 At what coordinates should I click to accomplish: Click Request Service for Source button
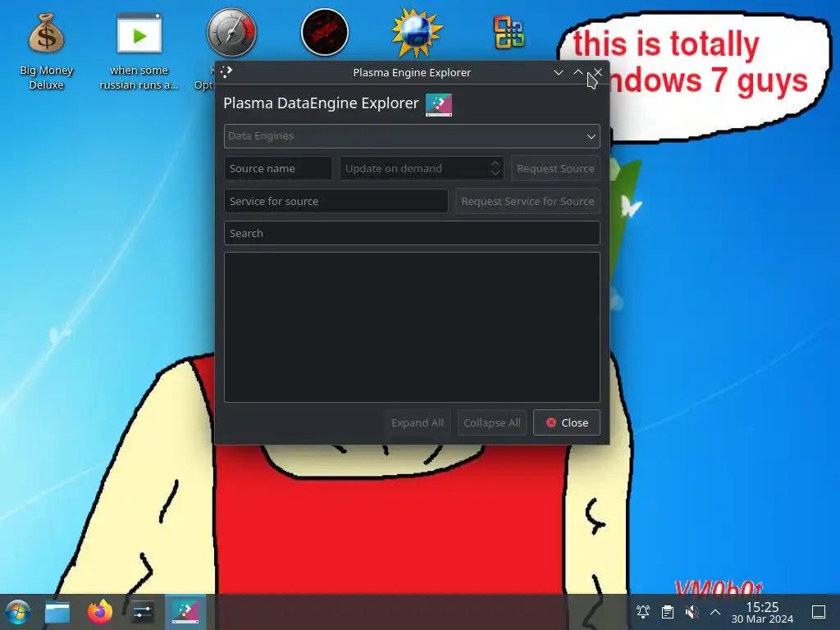[527, 201]
